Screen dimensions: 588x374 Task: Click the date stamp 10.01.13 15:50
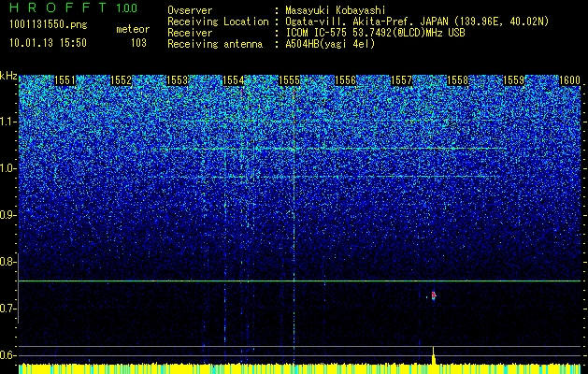coord(48,43)
